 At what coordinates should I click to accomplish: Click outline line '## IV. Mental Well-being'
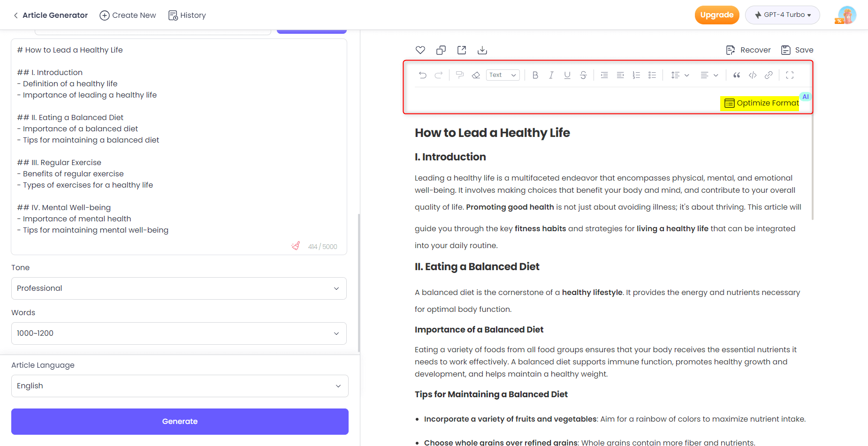pyautogui.click(x=64, y=208)
